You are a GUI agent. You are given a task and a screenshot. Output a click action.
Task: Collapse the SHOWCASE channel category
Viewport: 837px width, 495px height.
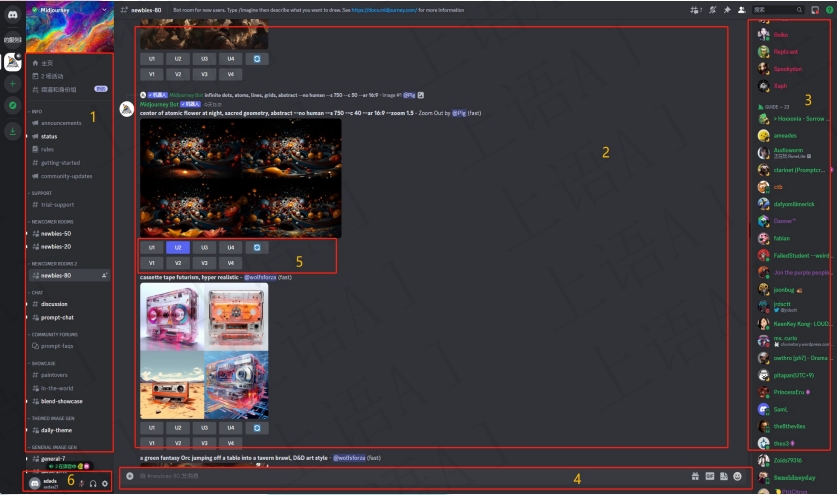pyautogui.click(x=43, y=363)
